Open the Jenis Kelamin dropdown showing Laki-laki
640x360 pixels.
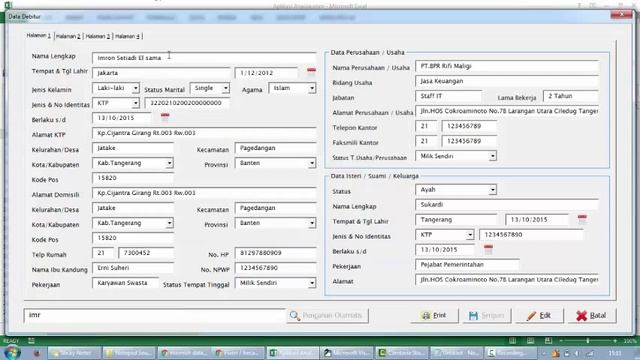[x=136, y=88]
